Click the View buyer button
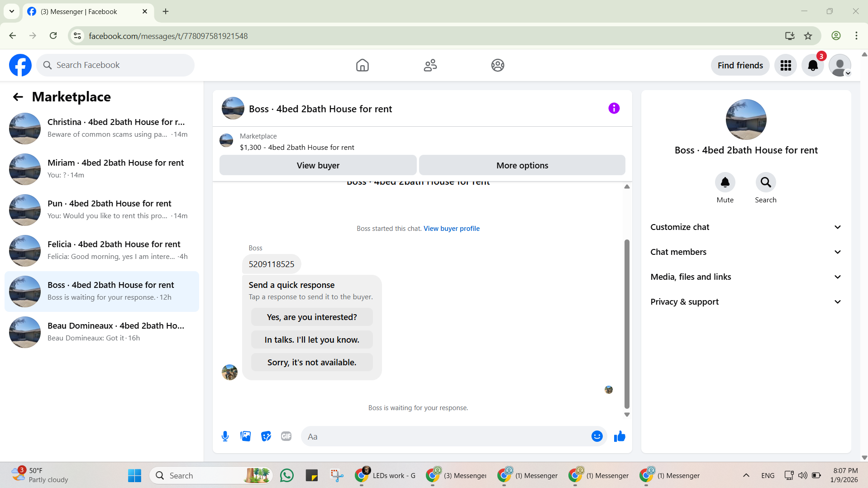 click(318, 165)
